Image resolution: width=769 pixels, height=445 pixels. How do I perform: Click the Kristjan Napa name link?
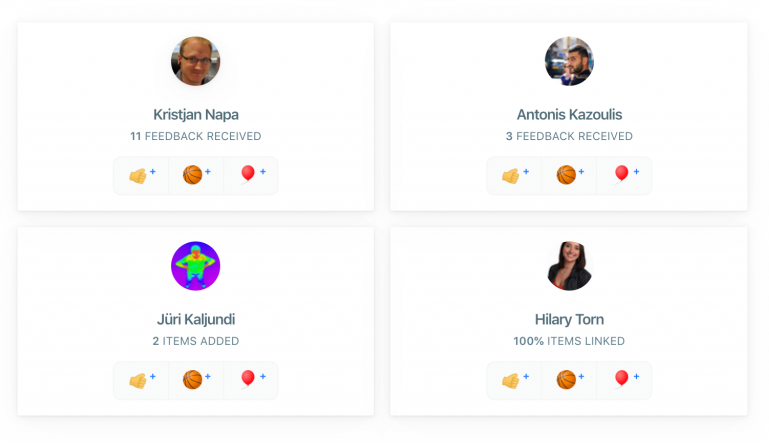pyautogui.click(x=196, y=115)
